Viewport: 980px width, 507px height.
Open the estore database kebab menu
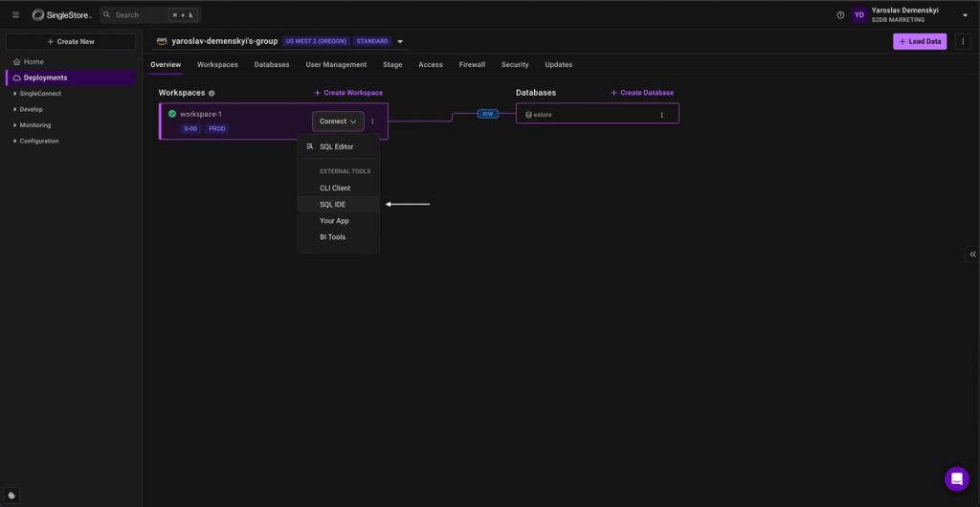click(x=662, y=115)
